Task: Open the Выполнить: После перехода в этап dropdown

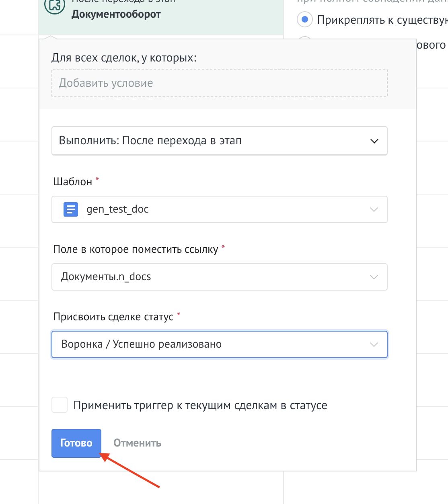Action: click(220, 141)
